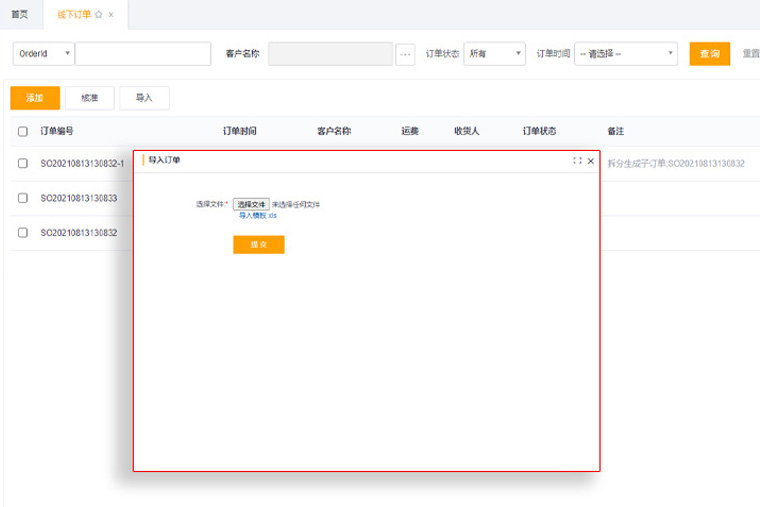Switch to the 首页 tab
Image resolution: width=760 pixels, height=507 pixels.
[x=20, y=15]
